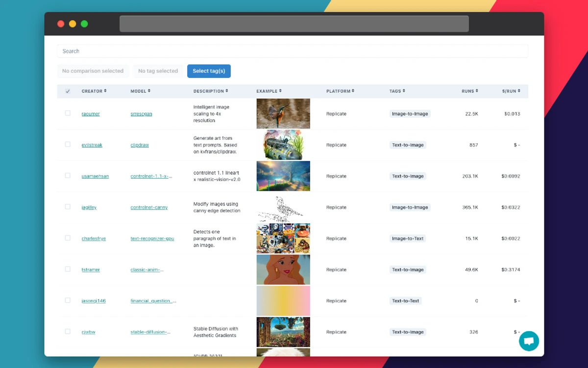Click the Select tag(s) button
The image size is (588, 368).
[209, 71]
